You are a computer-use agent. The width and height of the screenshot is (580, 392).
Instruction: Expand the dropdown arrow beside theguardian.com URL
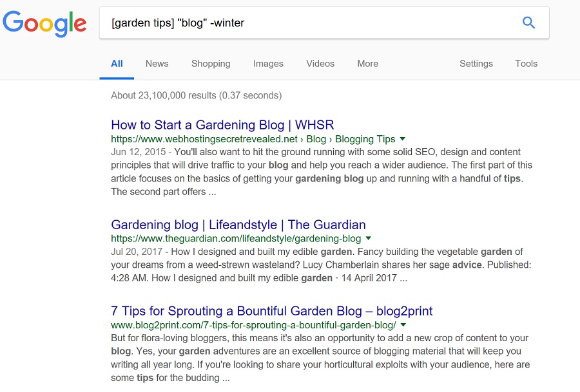tap(369, 238)
